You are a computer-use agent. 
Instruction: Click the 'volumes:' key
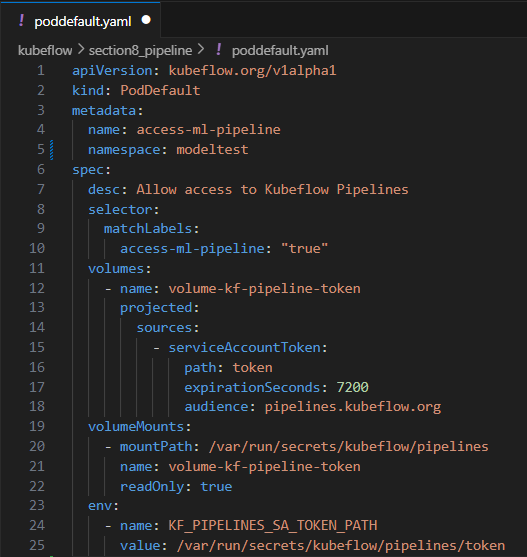click(x=120, y=269)
